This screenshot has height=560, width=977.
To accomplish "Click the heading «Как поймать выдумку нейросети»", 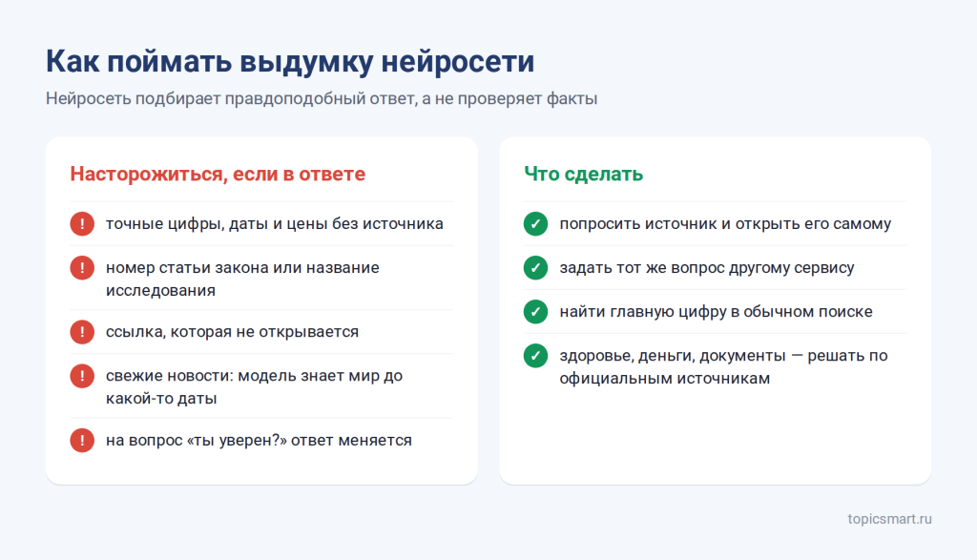I will 290,61.
